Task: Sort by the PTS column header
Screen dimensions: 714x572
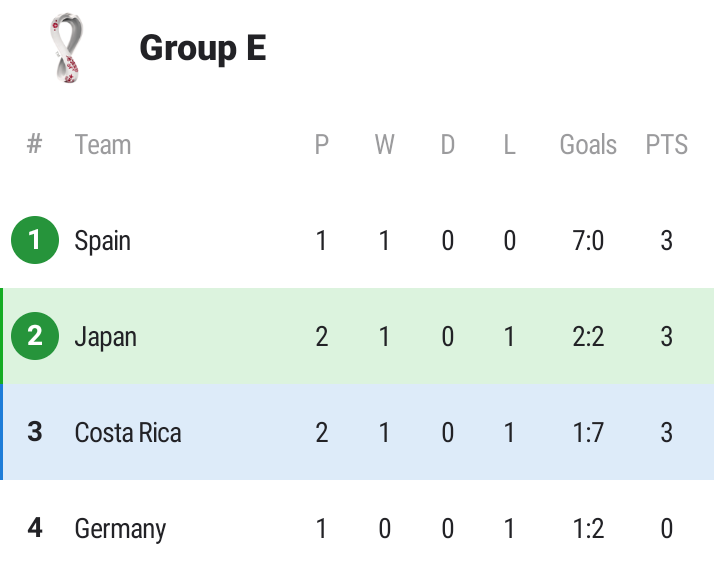Action: click(x=667, y=145)
